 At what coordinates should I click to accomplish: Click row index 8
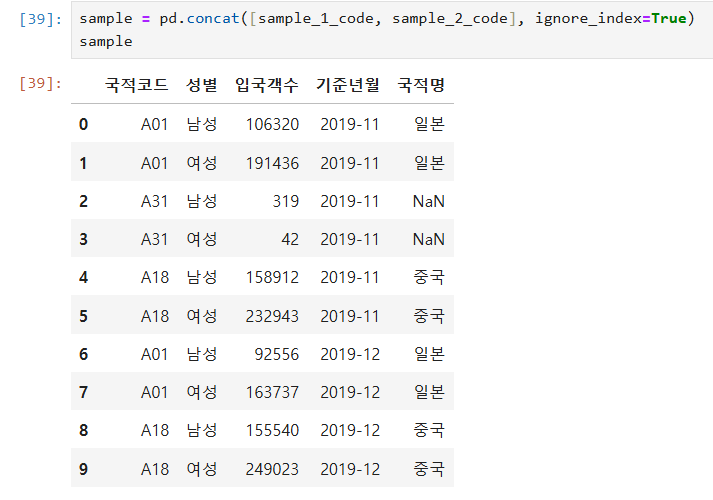point(83,430)
